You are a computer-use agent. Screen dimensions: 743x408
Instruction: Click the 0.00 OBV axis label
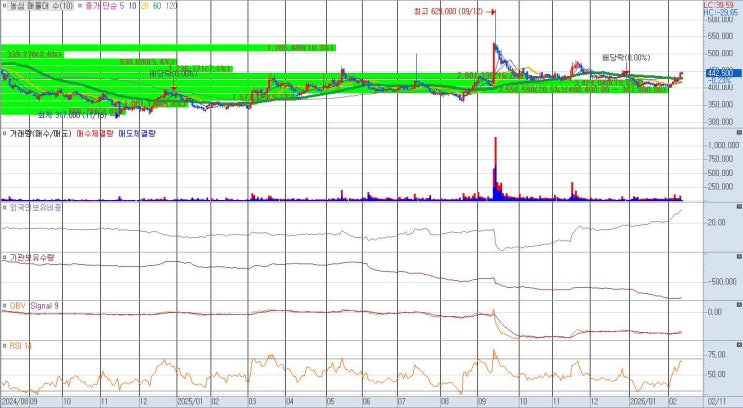[715, 312]
